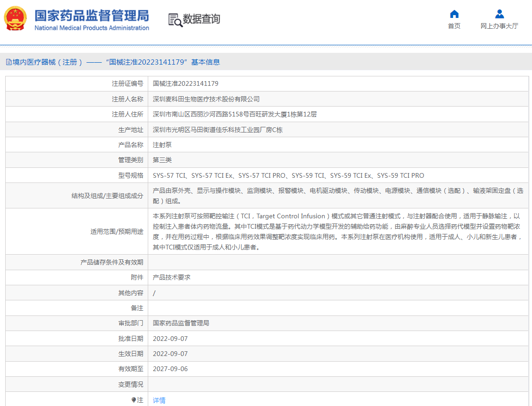The width and height of the screenshot is (532, 406).
Task: Click the 产品技术要求 attachment entry
Action: click(x=170, y=277)
